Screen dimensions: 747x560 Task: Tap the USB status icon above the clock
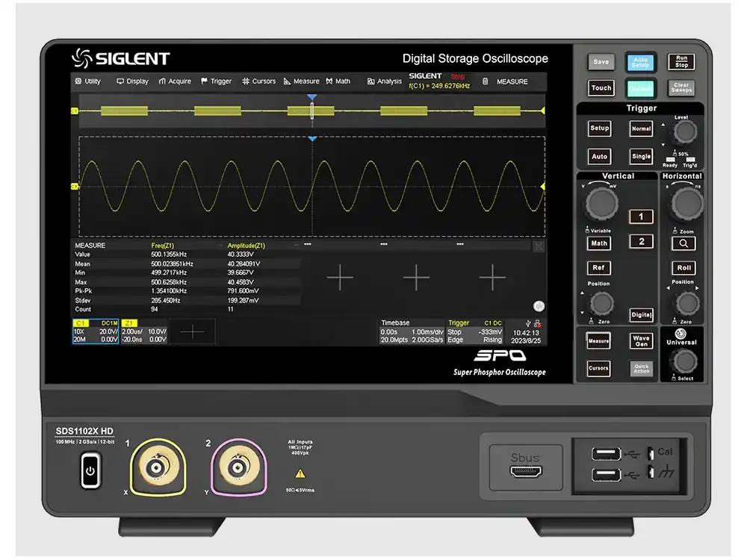pos(528,323)
